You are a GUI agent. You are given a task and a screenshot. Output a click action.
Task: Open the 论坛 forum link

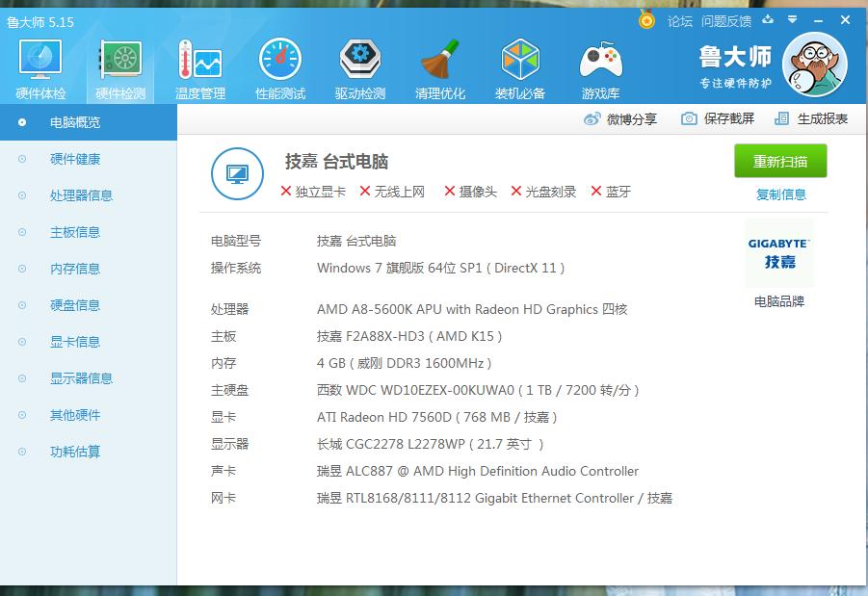680,20
